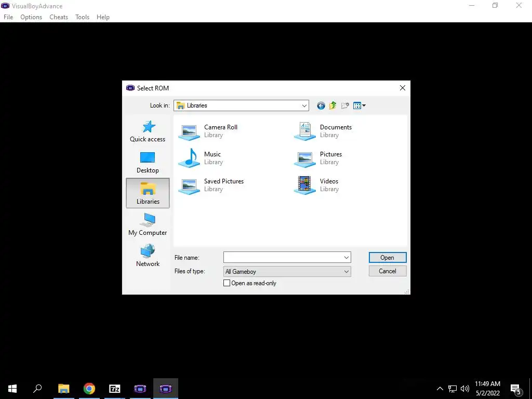Click the Select ROM dialog title icon
The image size is (532, 399).
click(130, 88)
